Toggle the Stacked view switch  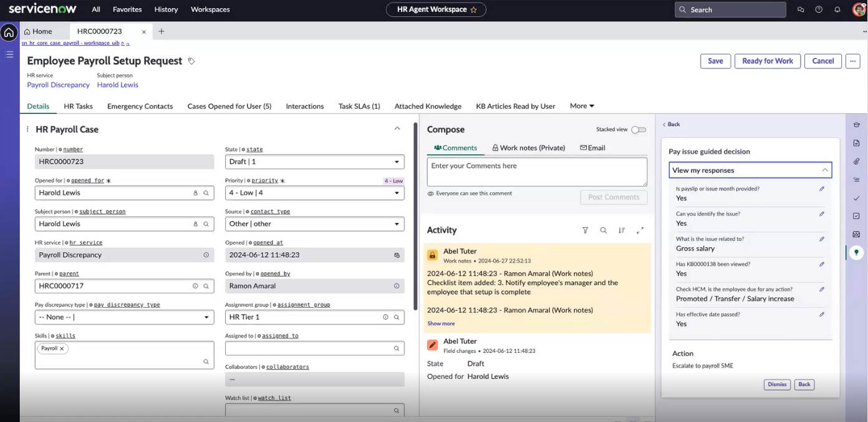(x=639, y=130)
